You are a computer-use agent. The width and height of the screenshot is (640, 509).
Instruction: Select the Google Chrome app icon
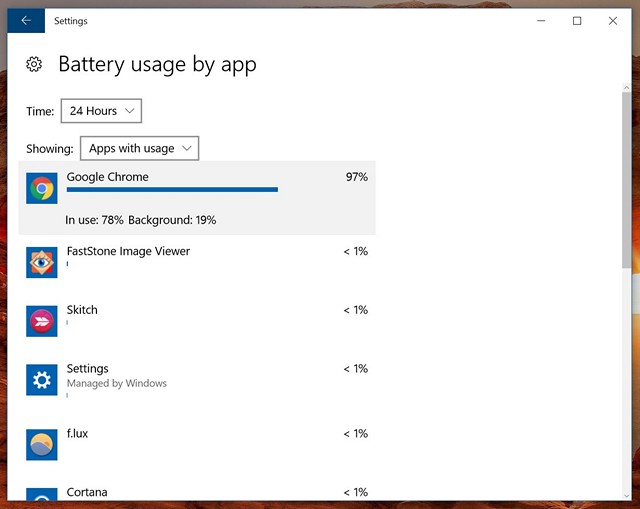42,188
